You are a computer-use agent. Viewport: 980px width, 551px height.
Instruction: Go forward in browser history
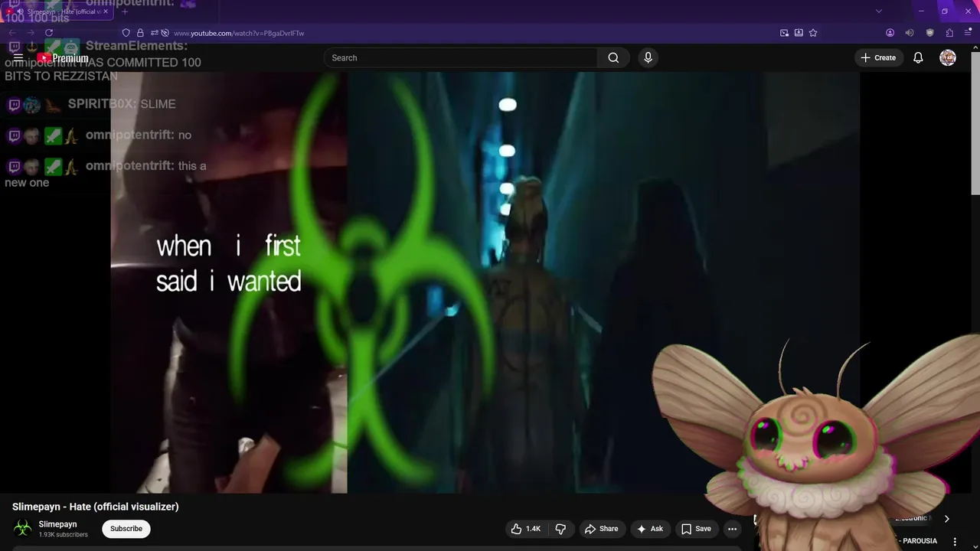click(31, 33)
